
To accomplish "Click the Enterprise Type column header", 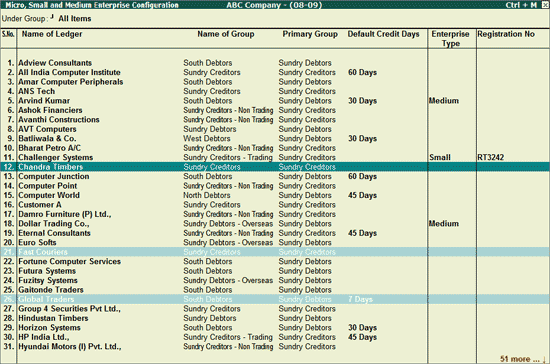I will pos(450,39).
